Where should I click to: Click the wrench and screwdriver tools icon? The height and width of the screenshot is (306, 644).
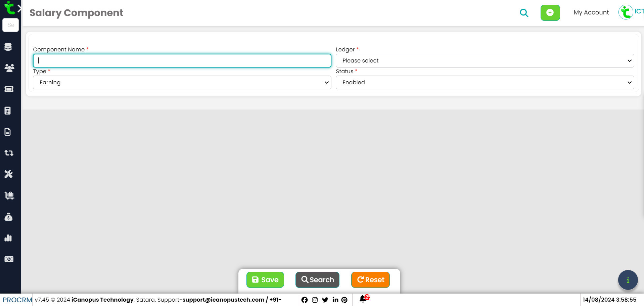click(x=9, y=174)
